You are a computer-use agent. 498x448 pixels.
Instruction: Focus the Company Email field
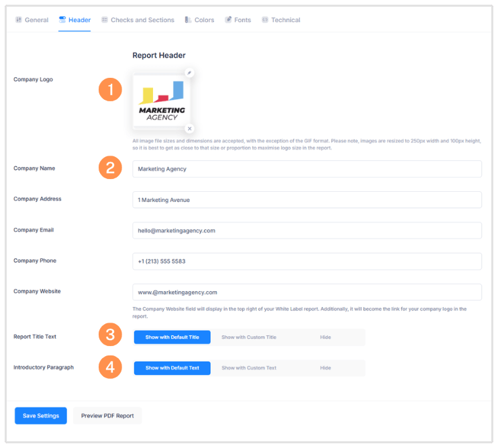(307, 231)
